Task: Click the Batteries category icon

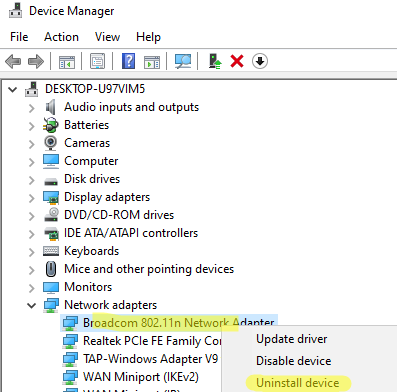Action: click(51, 125)
